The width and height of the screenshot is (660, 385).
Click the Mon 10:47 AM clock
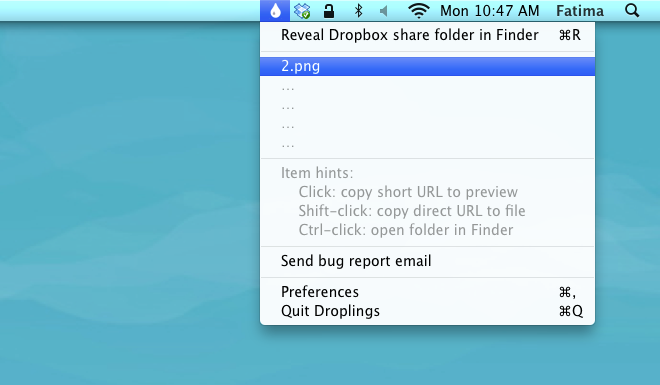490,11
